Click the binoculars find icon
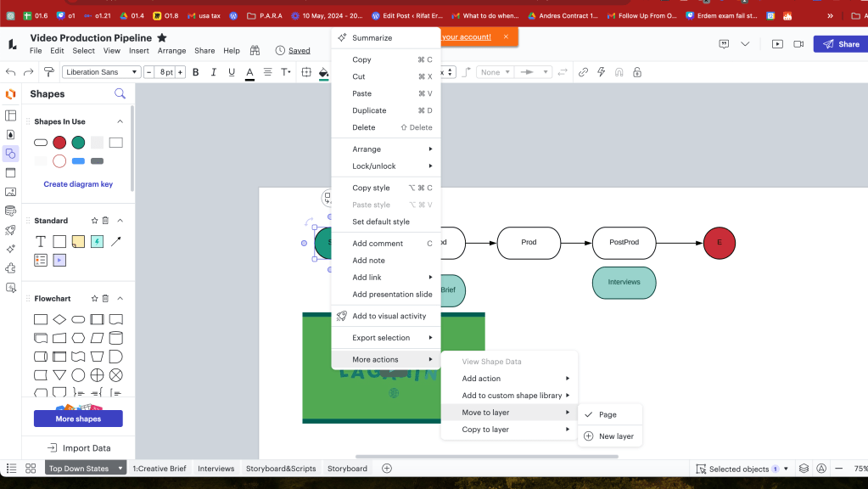Image resolution: width=868 pixels, height=489 pixels. pos(255,50)
